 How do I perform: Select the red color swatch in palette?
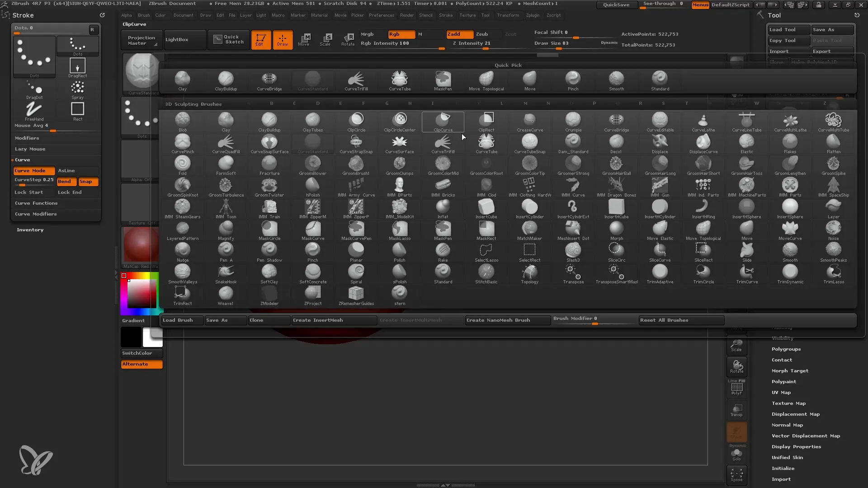tap(123, 276)
